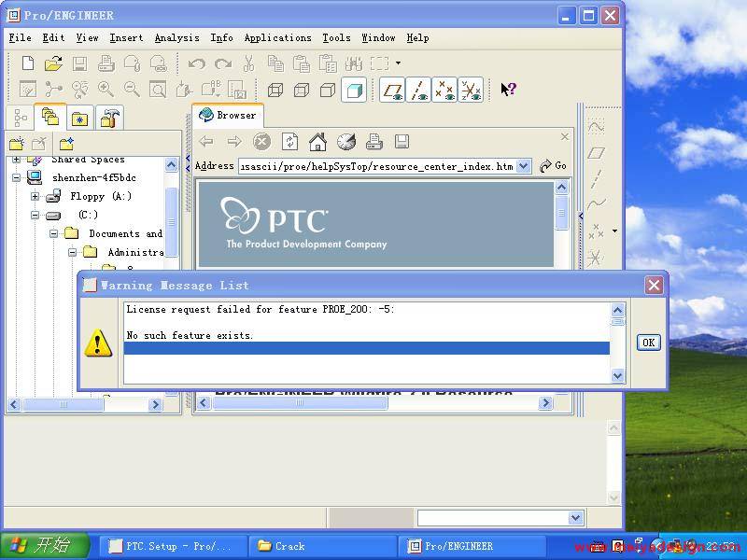Click the browser Print icon

coord(374,142)
